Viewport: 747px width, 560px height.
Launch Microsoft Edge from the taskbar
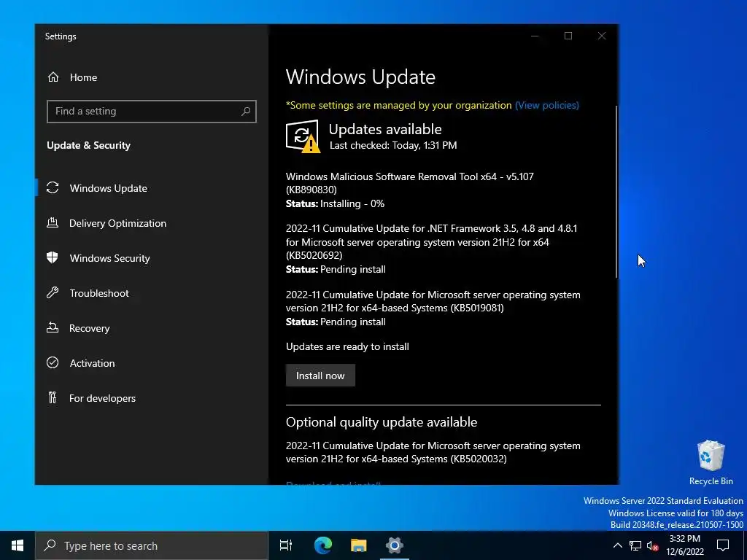click(x=323, y=545)
